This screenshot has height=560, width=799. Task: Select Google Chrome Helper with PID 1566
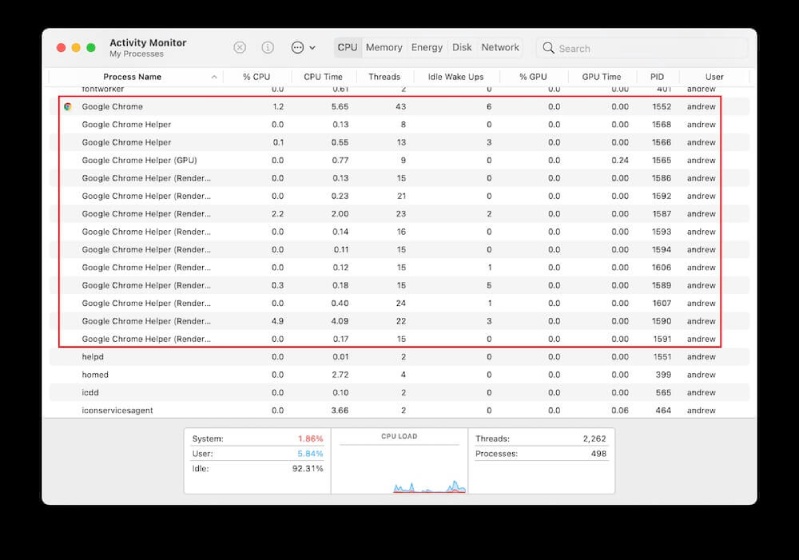coord(399,142)
